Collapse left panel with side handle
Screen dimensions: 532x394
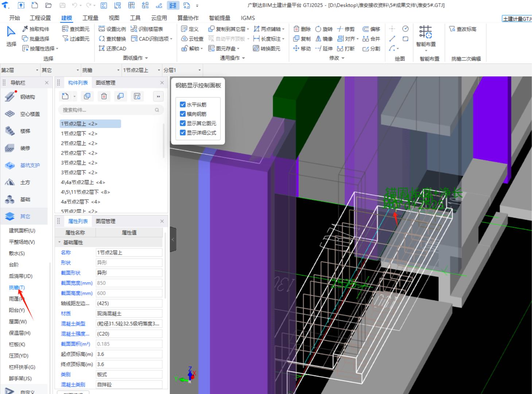(173, 239)
